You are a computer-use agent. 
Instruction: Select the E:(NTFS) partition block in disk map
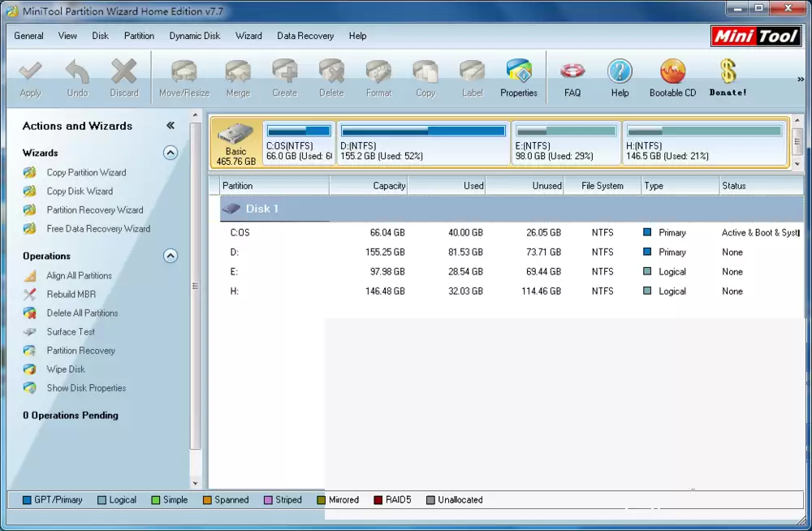pos(566,144)
